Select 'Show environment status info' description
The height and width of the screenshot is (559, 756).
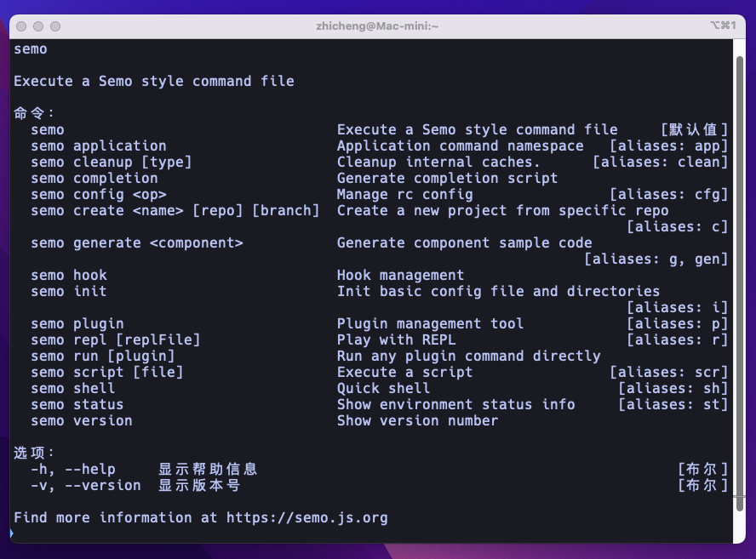(x=456, y=404)
